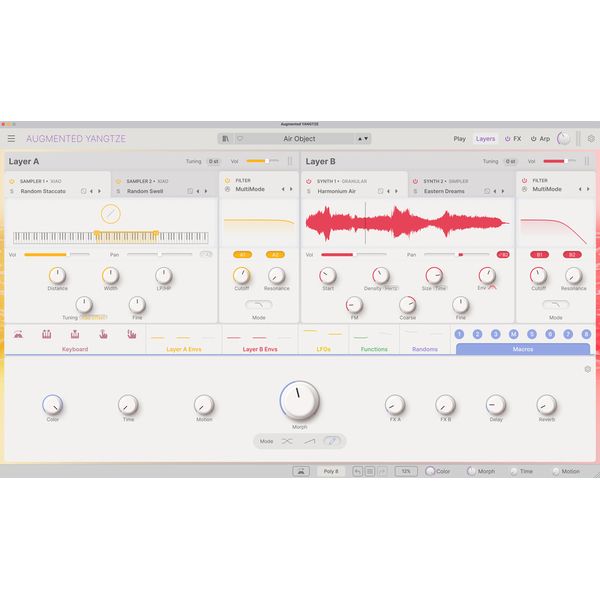
Task: Select macro modulation source 8
Action: 586,334
